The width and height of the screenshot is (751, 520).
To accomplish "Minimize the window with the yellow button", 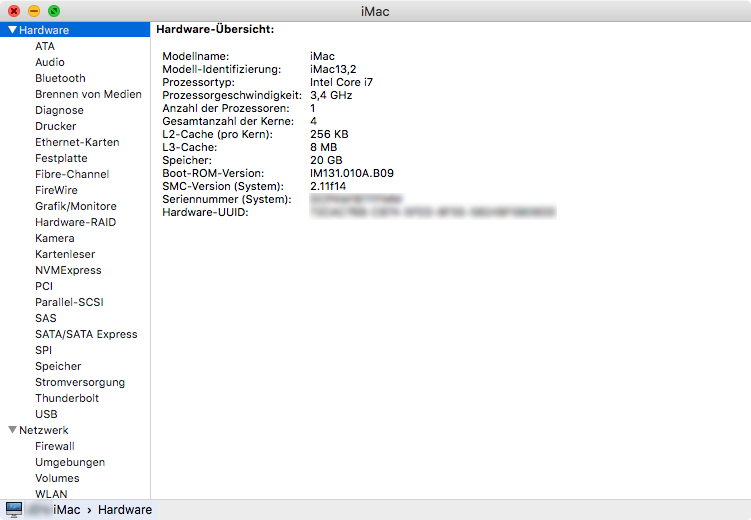I will (x=34, y=10).
